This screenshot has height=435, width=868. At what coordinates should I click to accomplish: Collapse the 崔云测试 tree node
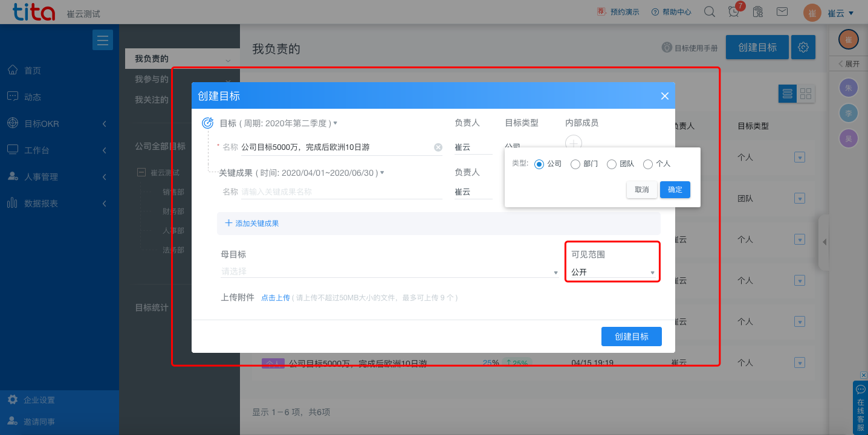tap(141, 172)
